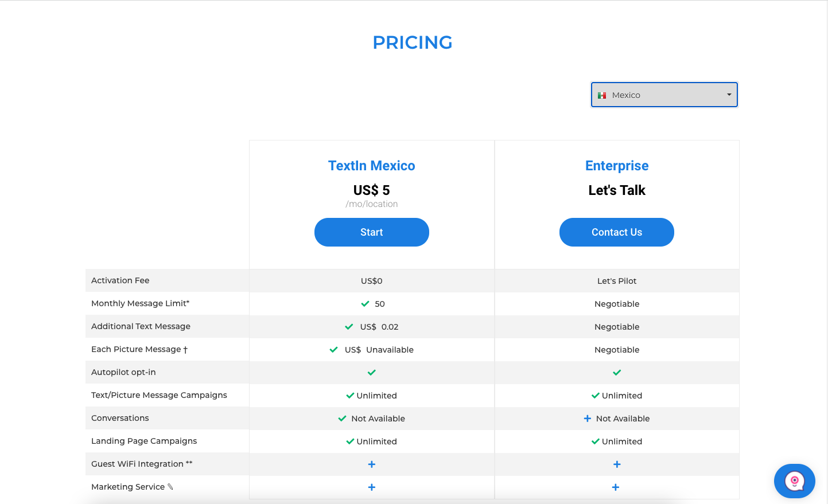Click the checkmark next to Monthly Message Limit 50

(365, 304)
